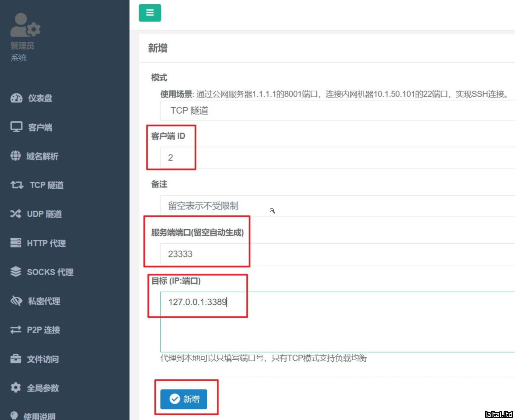Viewport: 515px width, 420px height.
Task: Click the TCP tunnel arrows icon
Action: coord(17,185)
